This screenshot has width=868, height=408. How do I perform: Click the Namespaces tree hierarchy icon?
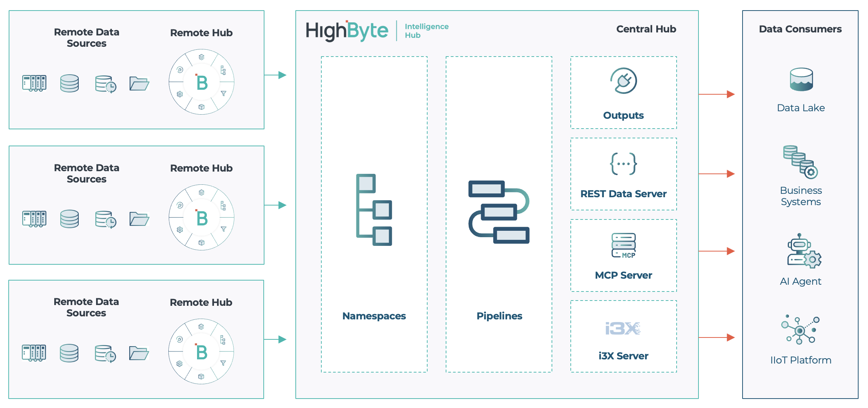pyautogui.click(x=374, y=210)
